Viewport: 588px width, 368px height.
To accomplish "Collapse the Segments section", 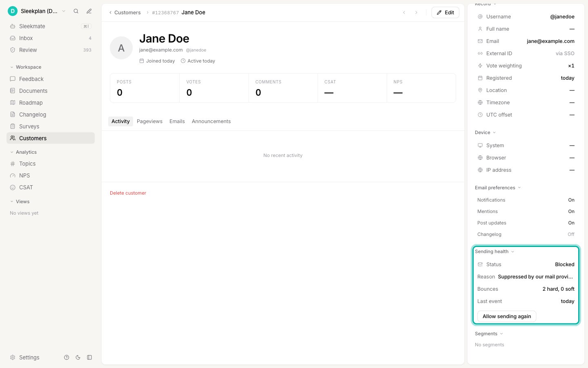I will pyautogui.click(x=489, y=334).
